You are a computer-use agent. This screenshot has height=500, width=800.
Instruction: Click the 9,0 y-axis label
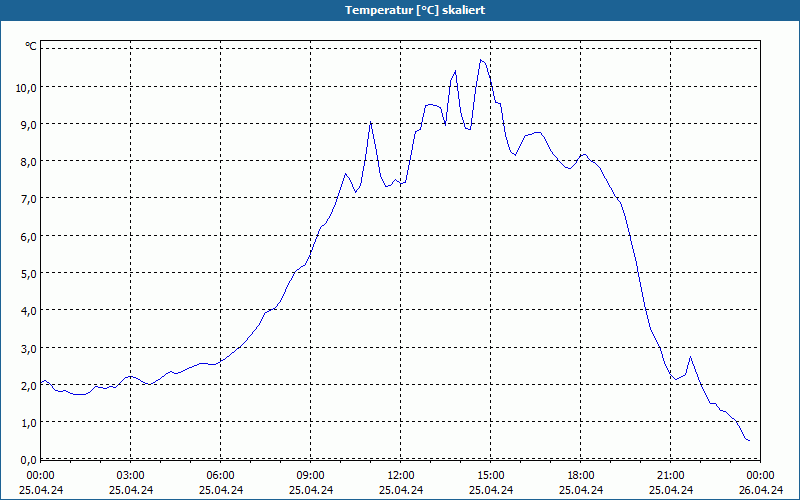[29, 124]
